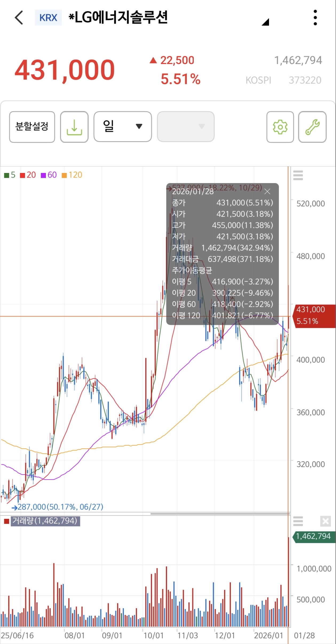Viewport: 336px width, 644px height.
Task: Tap the 10/01 date axis label
Action: click(153, 635)
